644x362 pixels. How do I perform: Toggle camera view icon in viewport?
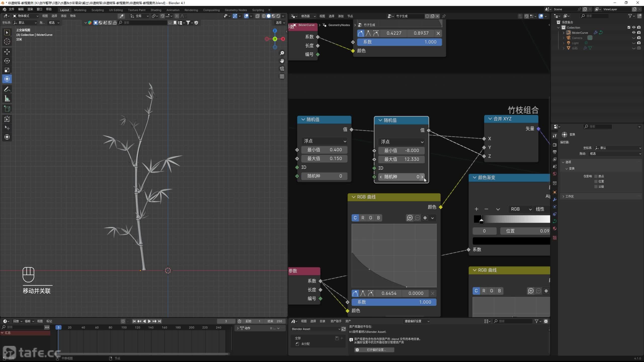282,69
